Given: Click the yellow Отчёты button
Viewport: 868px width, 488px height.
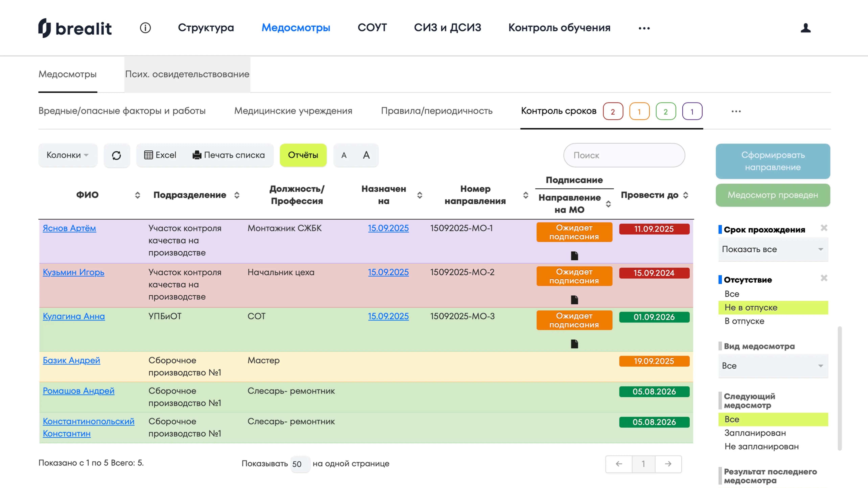Looking at the screenshot, I should (x=303, y=155).
